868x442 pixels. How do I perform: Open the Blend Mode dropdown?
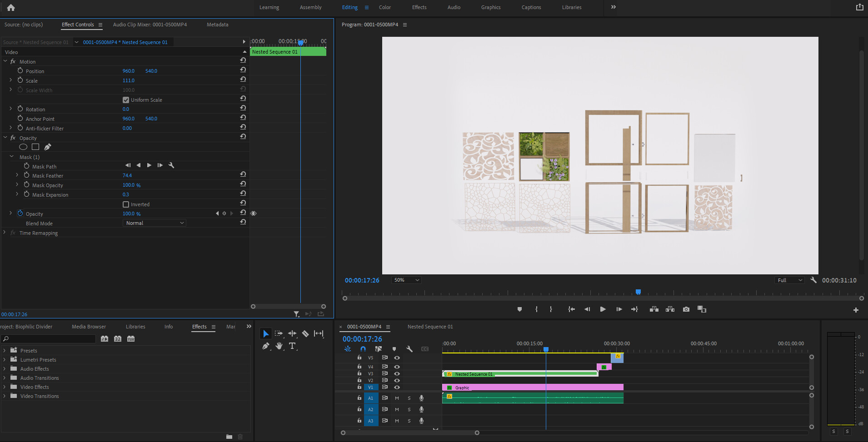coord(155,223)
